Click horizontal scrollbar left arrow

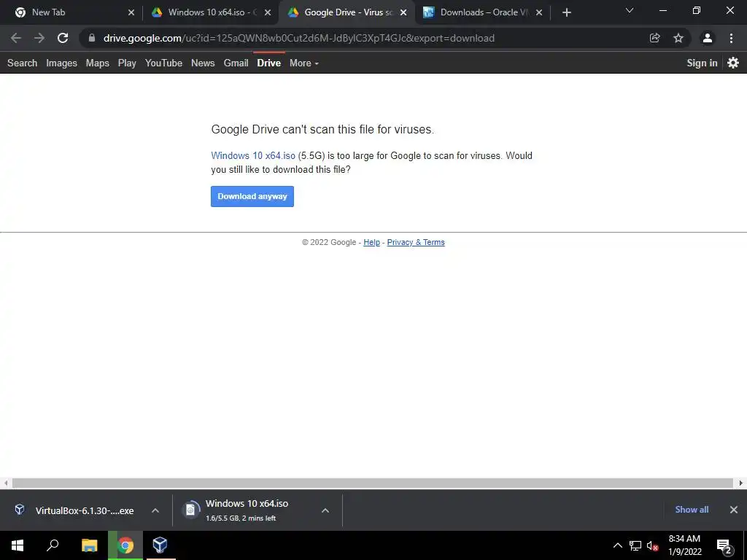point(5,483)
